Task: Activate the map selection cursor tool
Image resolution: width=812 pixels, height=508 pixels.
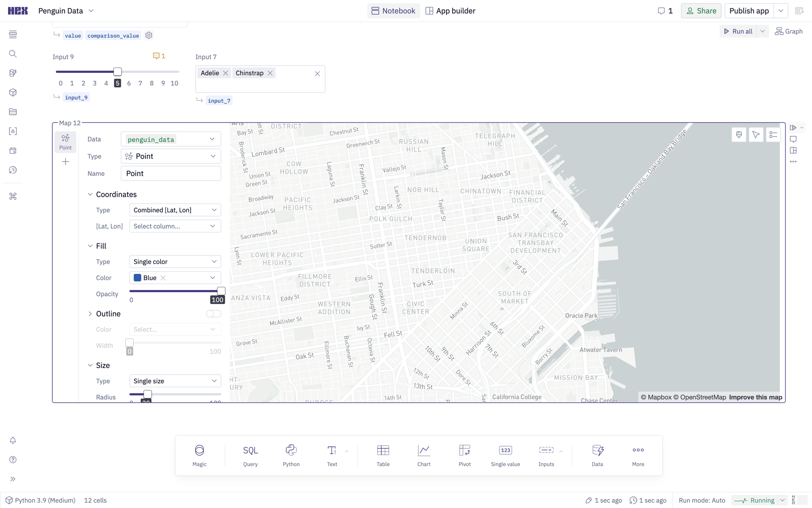Action: pos(756,135)
